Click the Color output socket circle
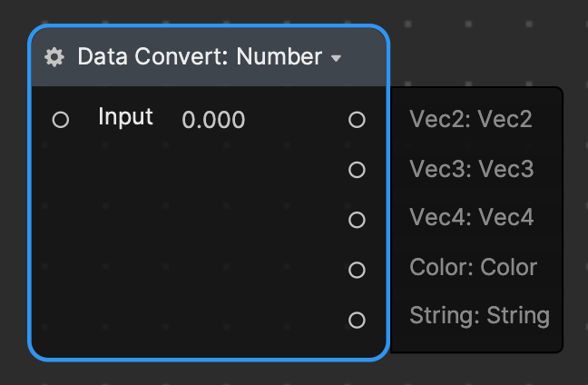588x385 pixels. [357, 270]
